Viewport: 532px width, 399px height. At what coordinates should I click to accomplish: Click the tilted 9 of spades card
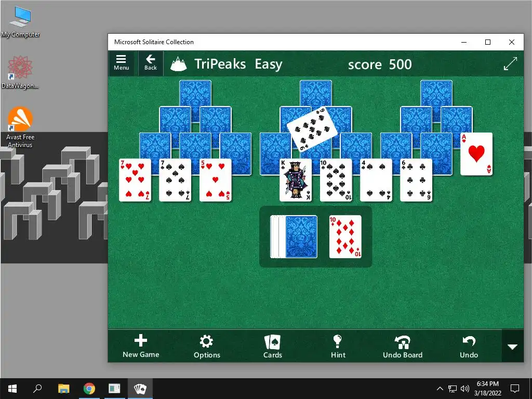click(312, 129)
